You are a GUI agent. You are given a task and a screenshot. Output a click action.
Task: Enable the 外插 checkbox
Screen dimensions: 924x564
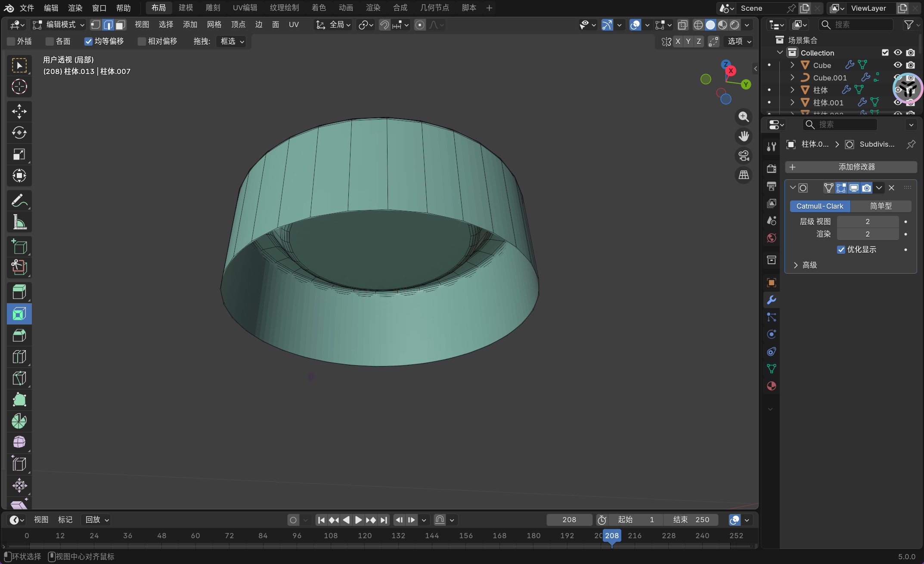[11, 41]
